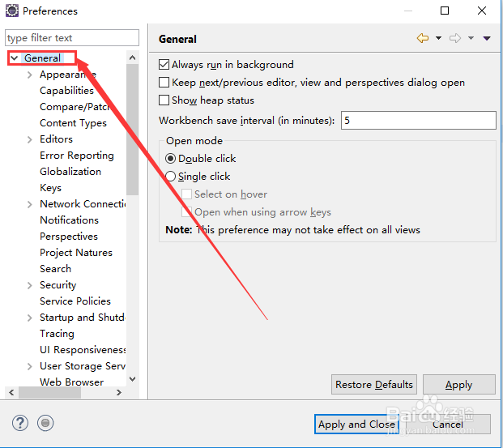Click the Eclipse icon in title bar
503x448 pixels.
12,11
